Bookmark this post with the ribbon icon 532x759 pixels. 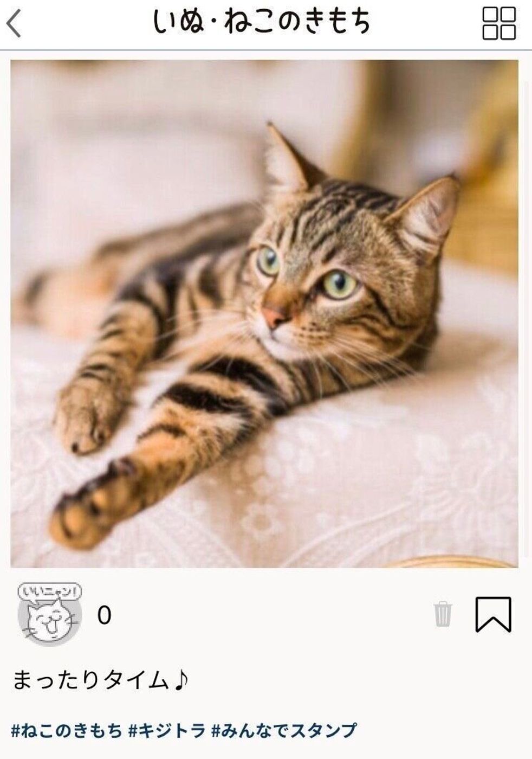pos(493,614)
